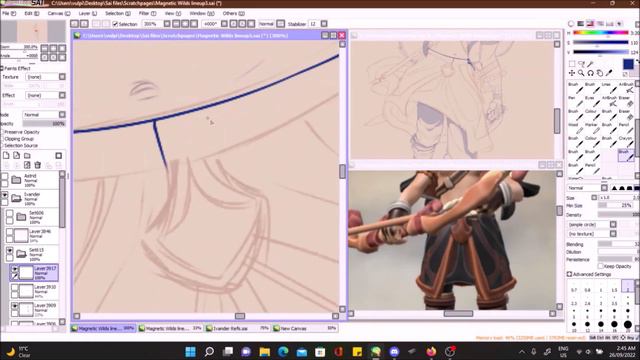The width and height of the screenshot is (640, 360).
Task: Hide Layer 3909 visibility eye
Action: [15, 306]
